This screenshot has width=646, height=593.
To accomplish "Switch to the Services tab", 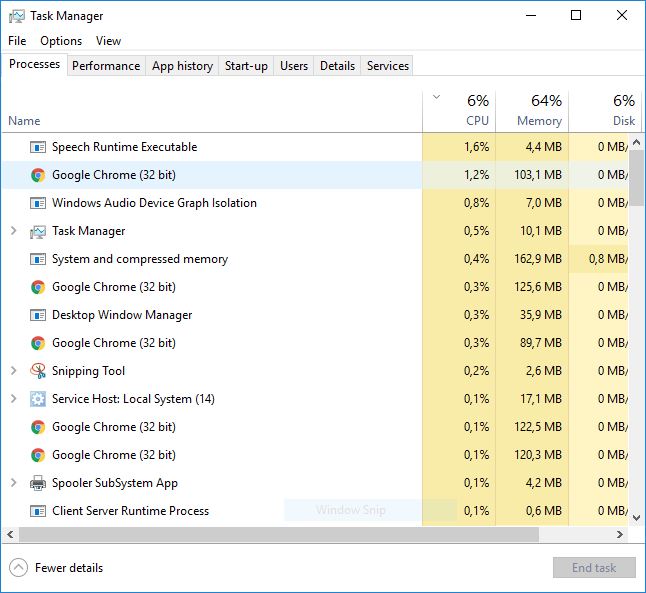I will point(388,66).
